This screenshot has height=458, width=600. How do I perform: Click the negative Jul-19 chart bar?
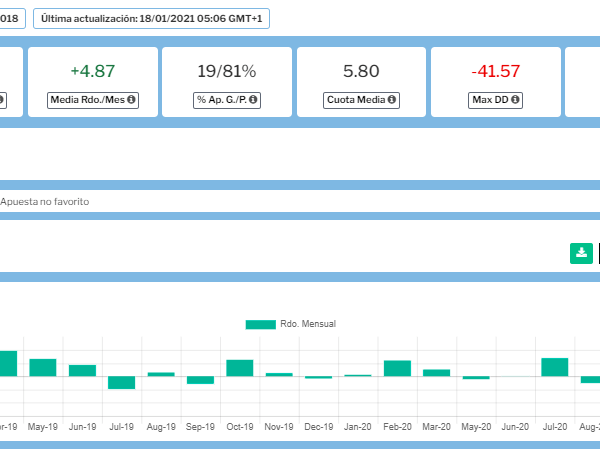point(121,383)
